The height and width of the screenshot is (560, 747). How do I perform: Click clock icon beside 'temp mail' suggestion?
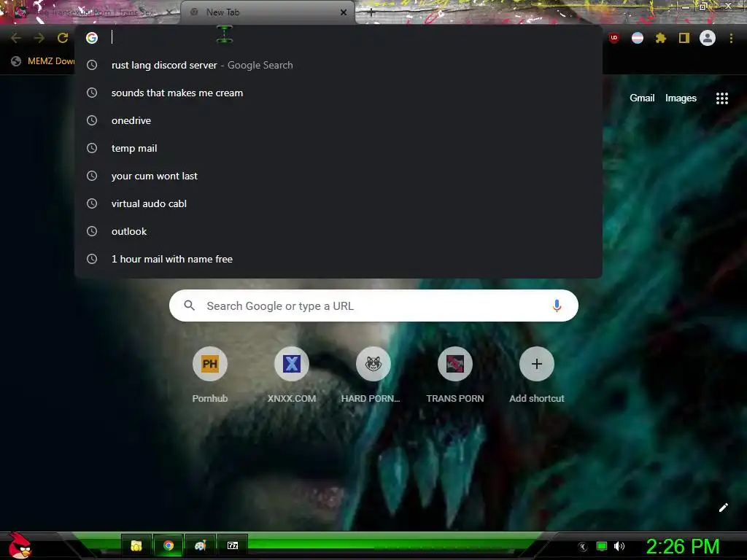[92, 148]
